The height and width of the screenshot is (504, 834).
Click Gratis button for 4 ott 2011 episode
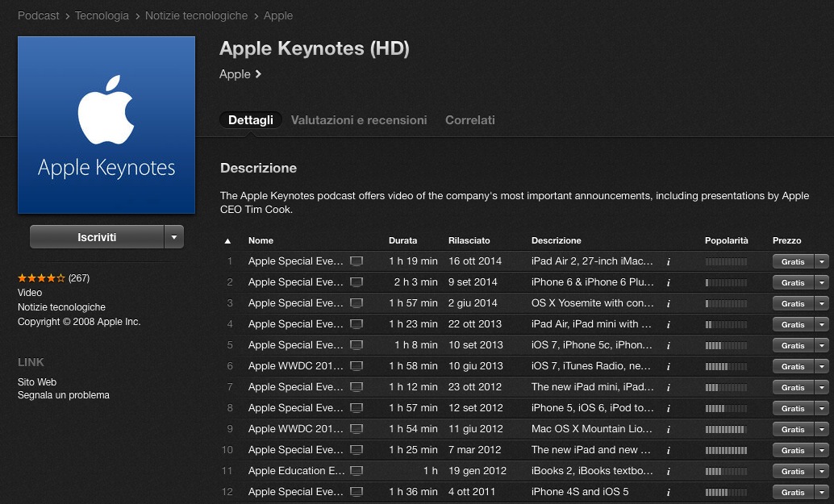click(x=793, y=492)
